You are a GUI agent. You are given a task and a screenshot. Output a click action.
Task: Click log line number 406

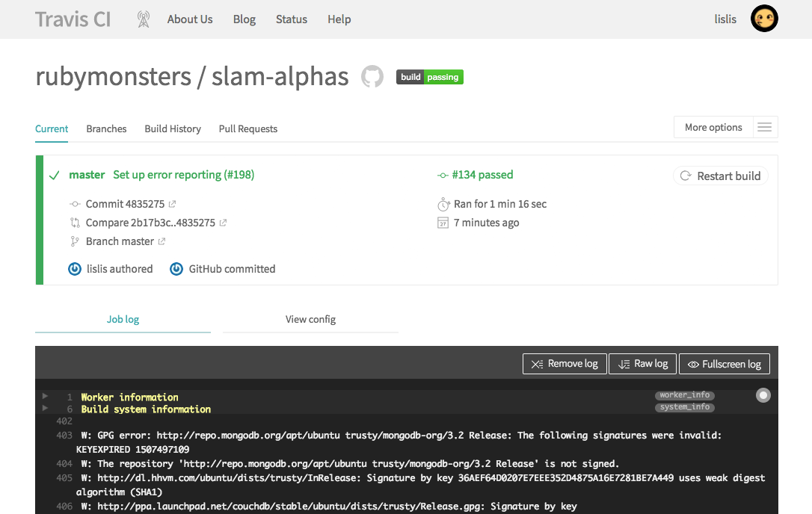pyautogui.click(x=64, y=507)
